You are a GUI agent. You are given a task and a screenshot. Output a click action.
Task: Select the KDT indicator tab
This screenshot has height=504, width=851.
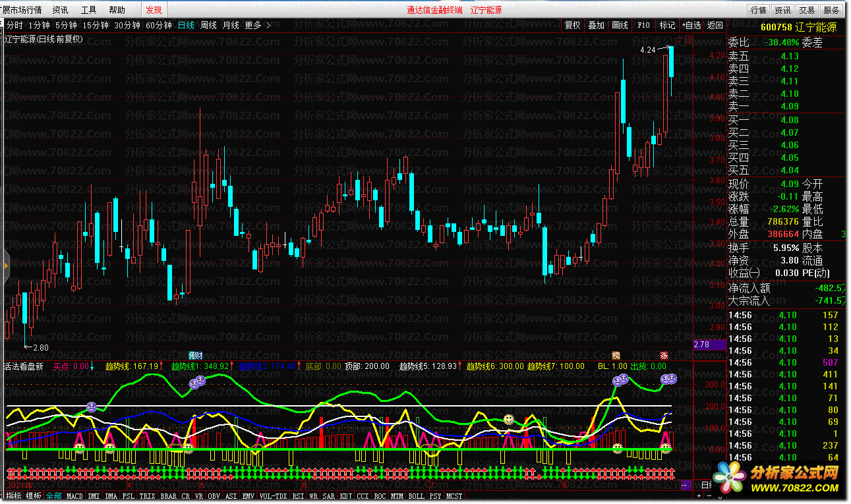coord(346,495)
